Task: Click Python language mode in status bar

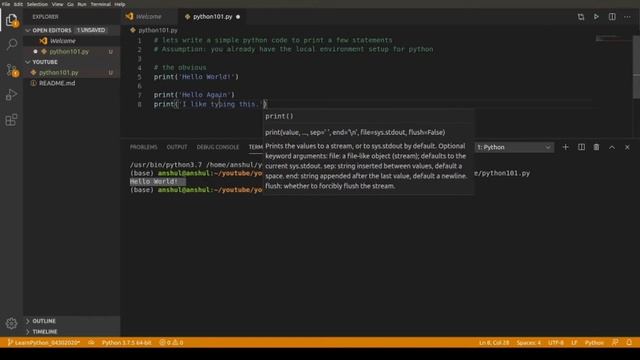Action: 594,342
